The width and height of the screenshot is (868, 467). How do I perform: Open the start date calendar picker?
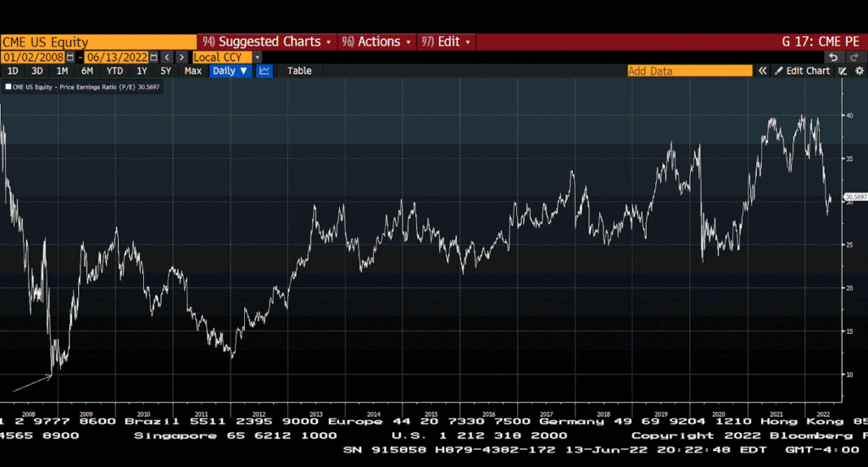pos(71,57)
